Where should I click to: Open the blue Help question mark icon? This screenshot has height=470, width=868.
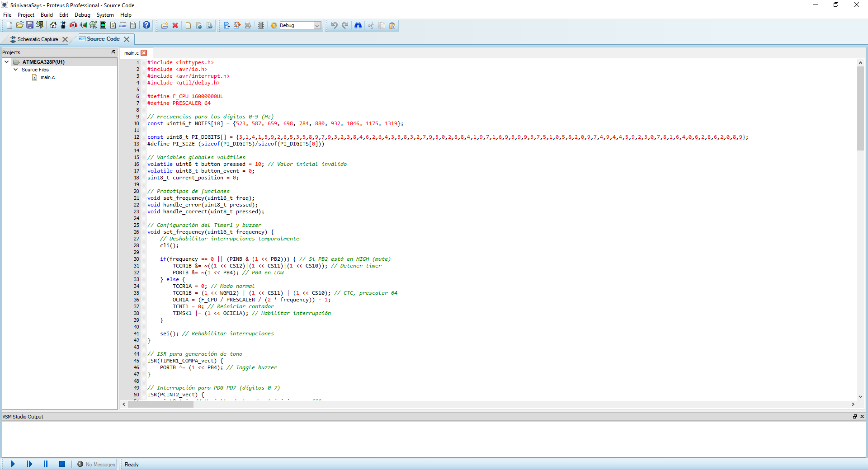(x=146, y=25)
